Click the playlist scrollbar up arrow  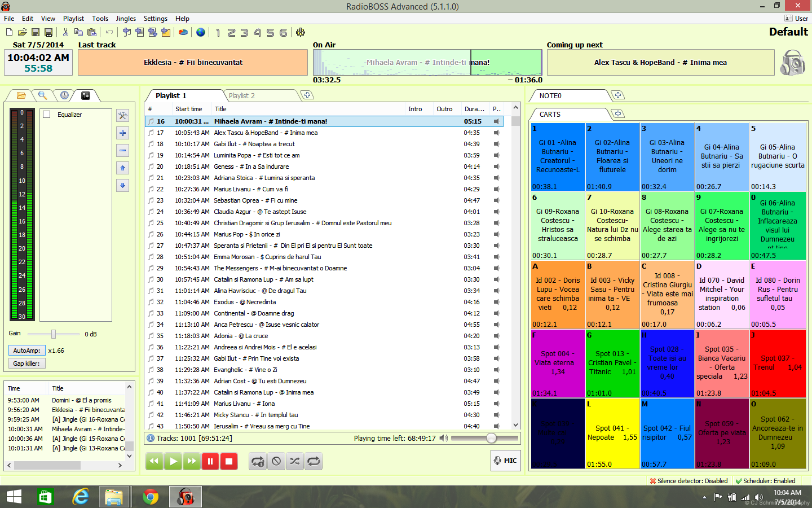(x=515, y=107)
